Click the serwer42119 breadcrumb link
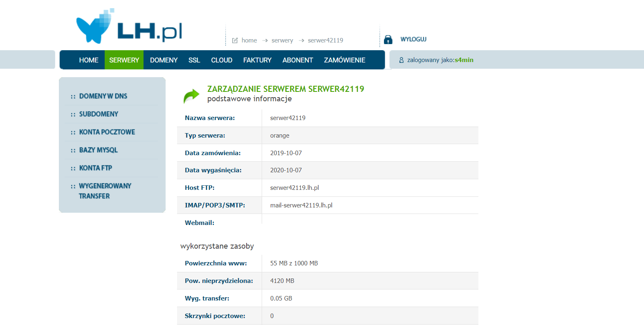The width and height of the screenshot is (644, 325). click(x=325, y=40)
